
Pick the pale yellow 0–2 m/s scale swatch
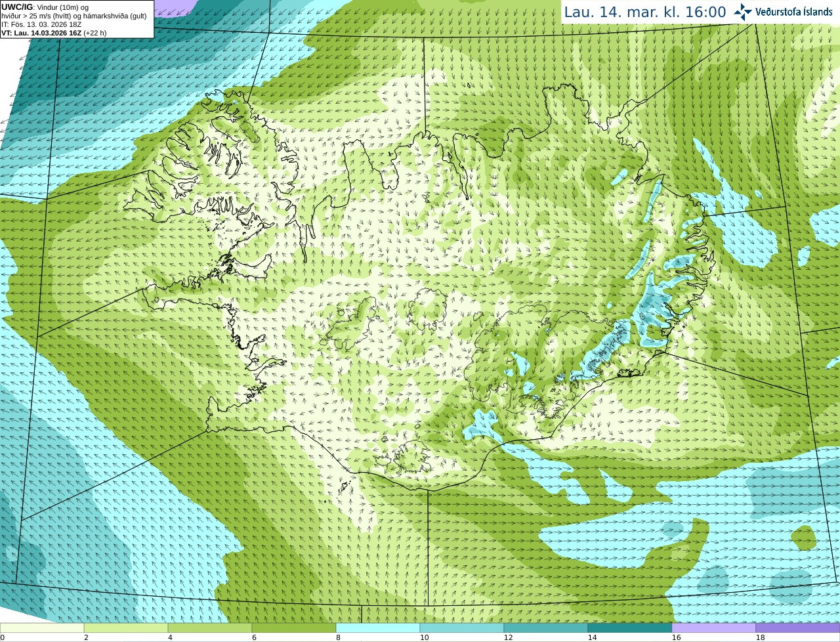(x=42, y=628)
